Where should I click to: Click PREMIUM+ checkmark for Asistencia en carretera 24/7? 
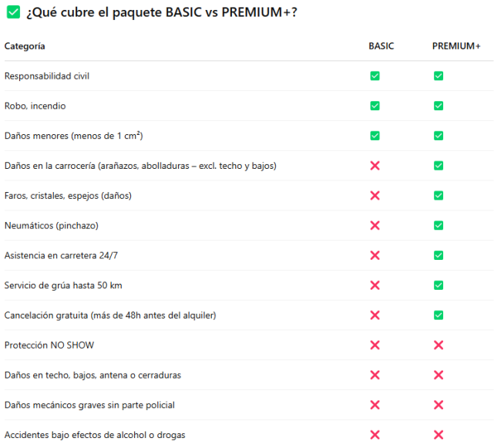pyautogui.click(x=439, y=255)
